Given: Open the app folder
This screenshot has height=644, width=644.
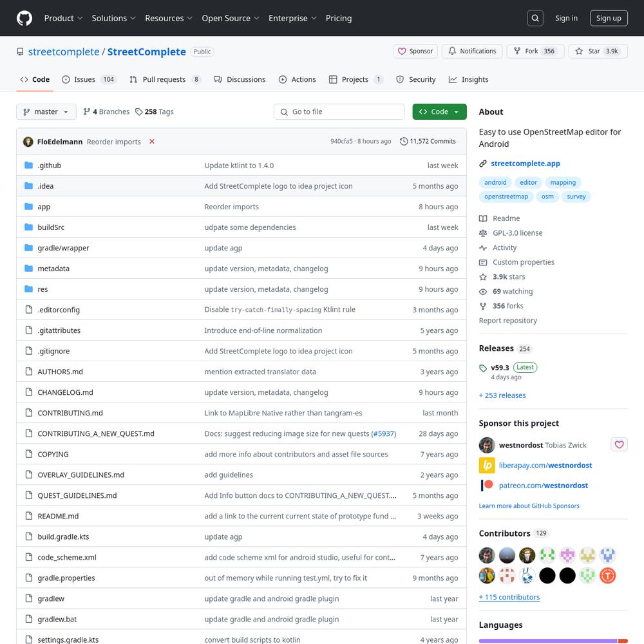Looking at the screenshot, I should point(44,207).
